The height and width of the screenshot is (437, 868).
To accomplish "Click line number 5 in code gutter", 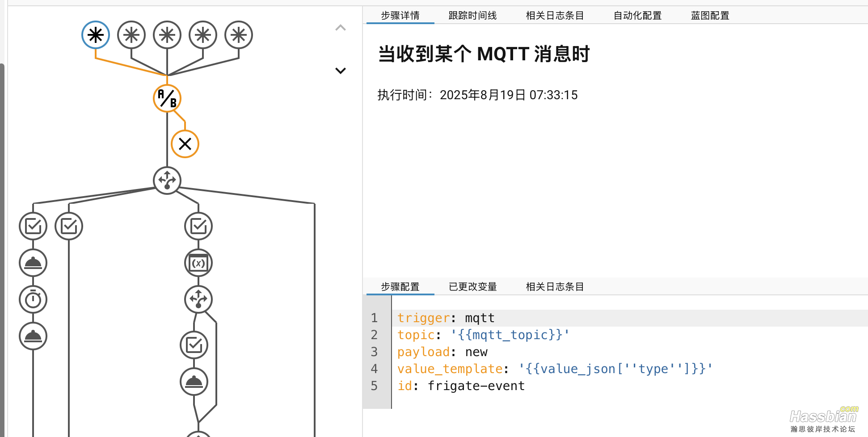I will coord(375,386).
